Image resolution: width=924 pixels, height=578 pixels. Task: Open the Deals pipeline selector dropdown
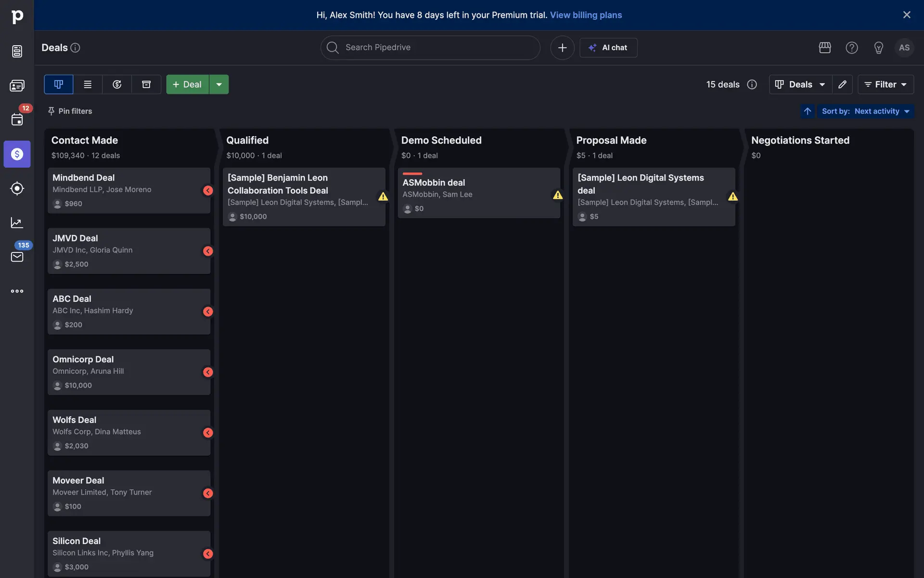[x=800, y=84]
